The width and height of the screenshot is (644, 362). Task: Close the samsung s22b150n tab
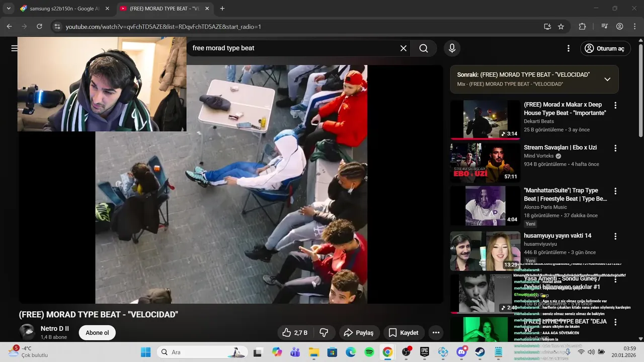tap(107, 9)
